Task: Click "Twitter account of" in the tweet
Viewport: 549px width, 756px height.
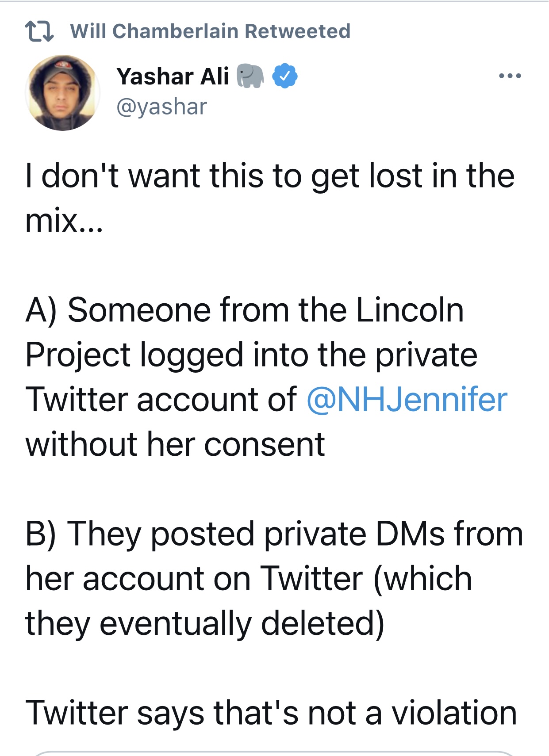Action: pos(161,400)
